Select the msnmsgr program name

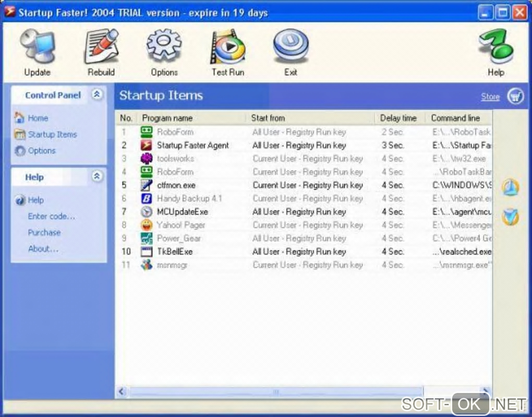click(x=172, y=265)
